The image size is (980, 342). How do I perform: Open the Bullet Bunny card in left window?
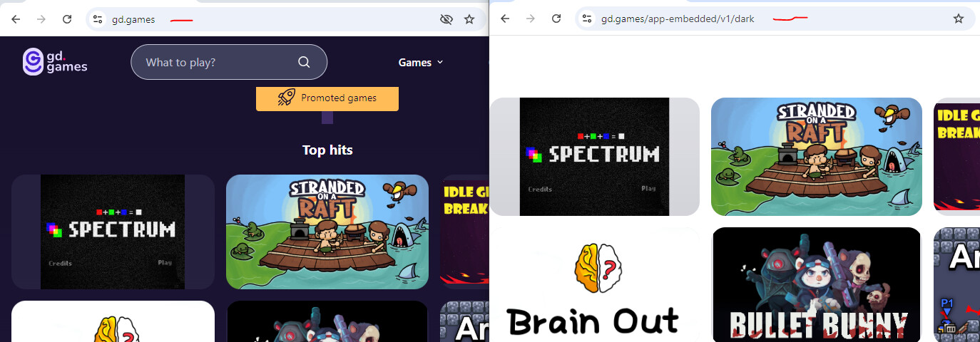(327, 321)
